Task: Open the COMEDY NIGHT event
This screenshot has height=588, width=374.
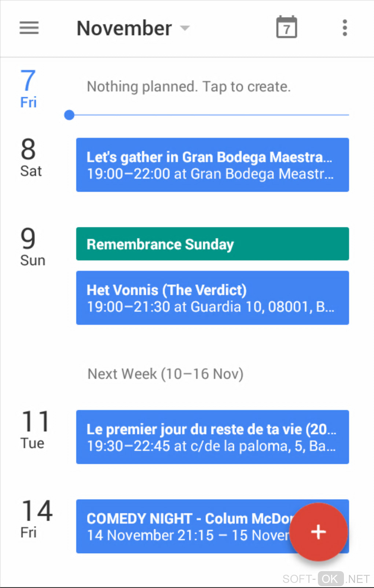Action: [183, 526]
